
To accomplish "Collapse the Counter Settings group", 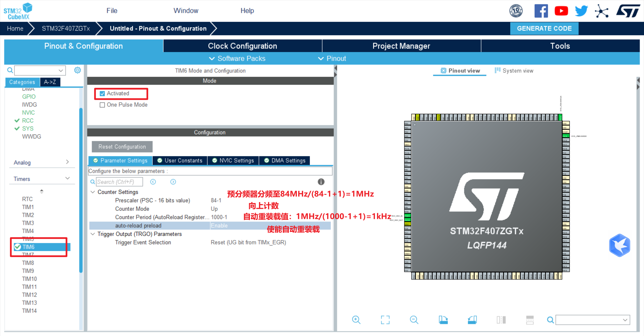I will (x=93, y=192).
